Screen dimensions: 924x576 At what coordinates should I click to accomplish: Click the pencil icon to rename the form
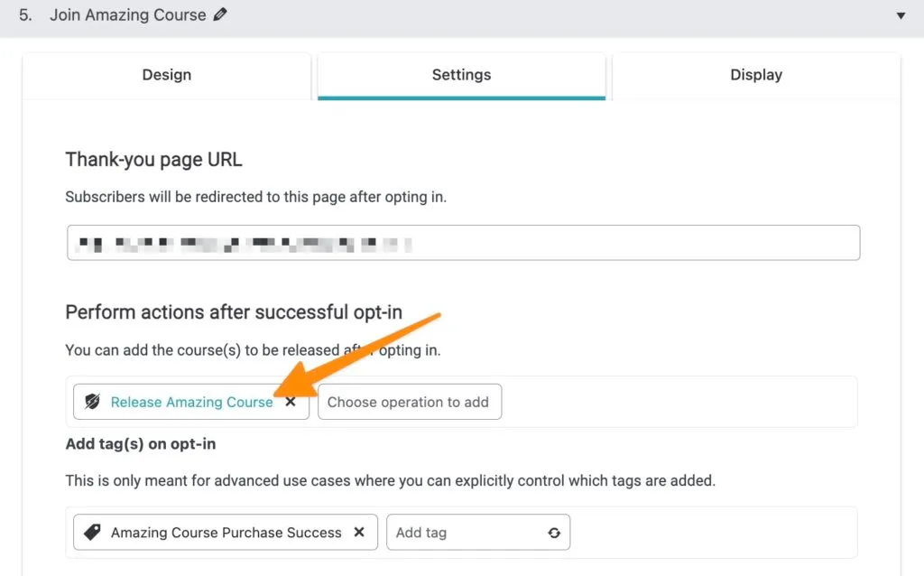(220, 15)
